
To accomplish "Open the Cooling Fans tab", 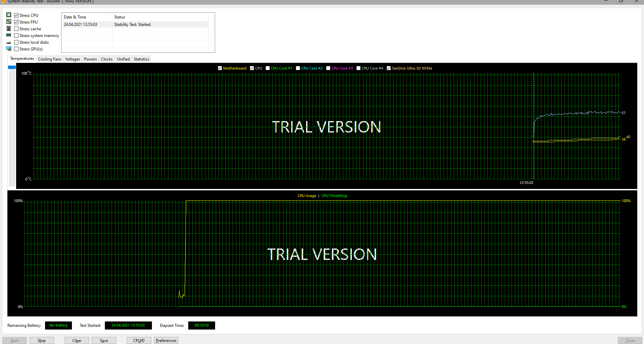I will coord(49,59).
